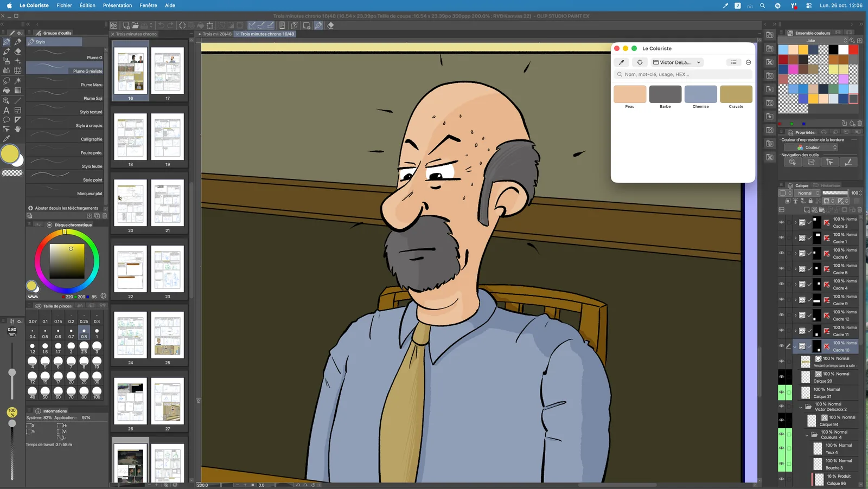This screenshot has width=868, height=489.
Task: Expand the Cadre 1 folder layer
Action: point(795,238)
